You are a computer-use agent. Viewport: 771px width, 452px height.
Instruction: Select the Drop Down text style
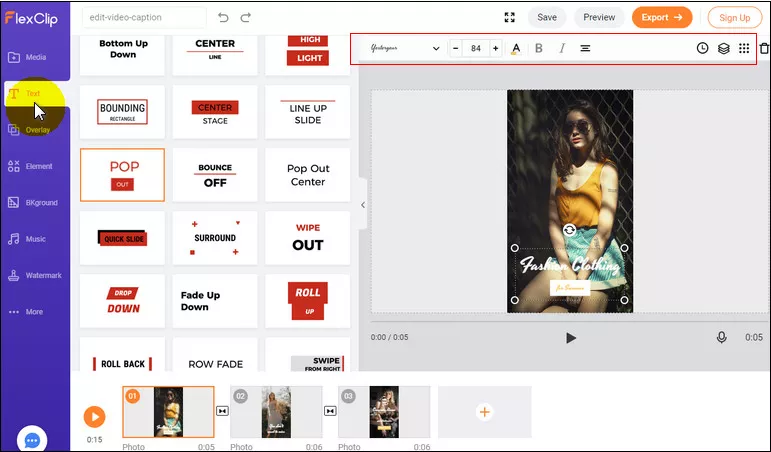coord(122,301)
